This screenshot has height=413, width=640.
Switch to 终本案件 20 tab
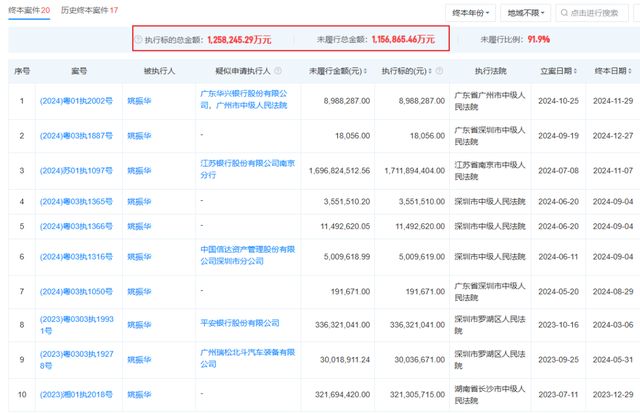click(x=29, y=10)
